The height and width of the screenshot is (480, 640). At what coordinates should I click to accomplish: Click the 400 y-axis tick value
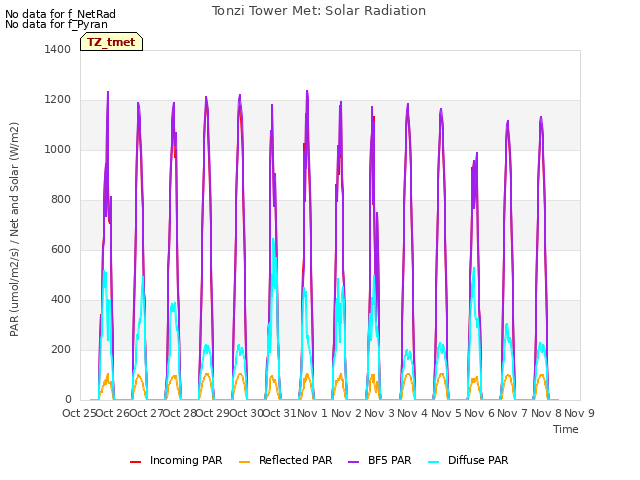pyautogui.click(x=61, y=300)
